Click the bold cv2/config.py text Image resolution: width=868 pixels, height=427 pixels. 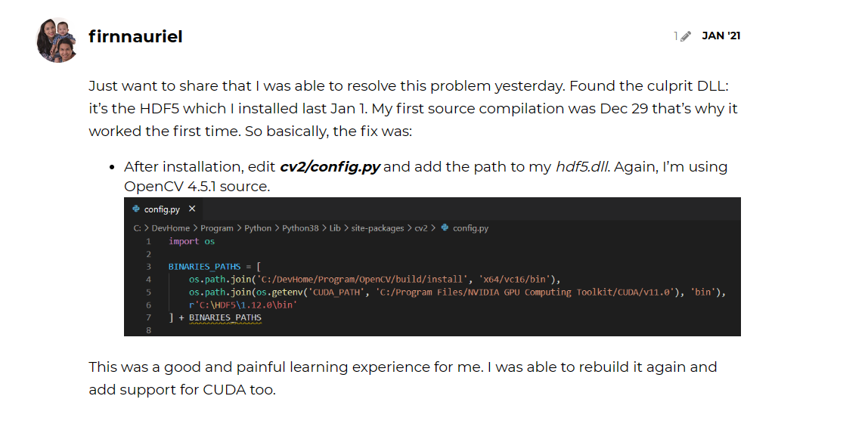click(330, 166)
